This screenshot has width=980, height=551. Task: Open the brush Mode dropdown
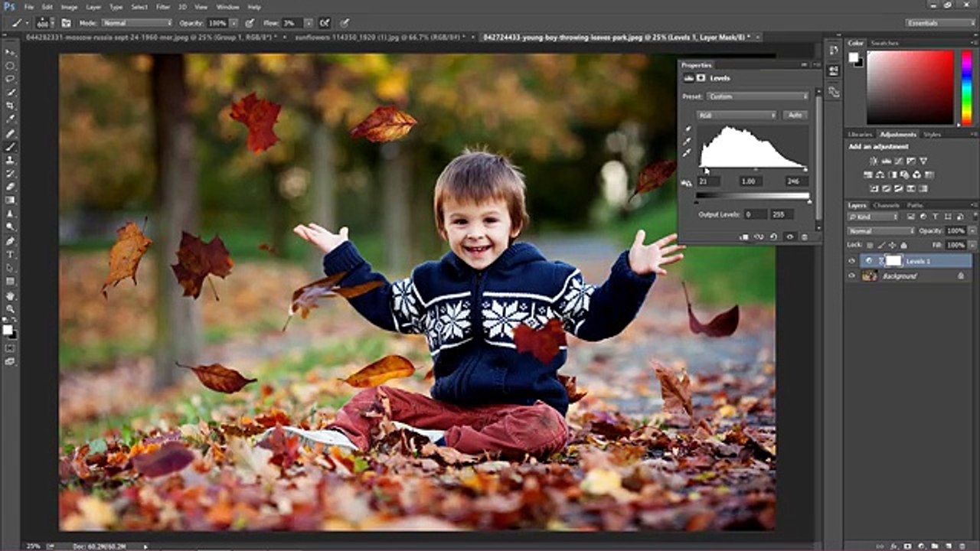(136, 23)
